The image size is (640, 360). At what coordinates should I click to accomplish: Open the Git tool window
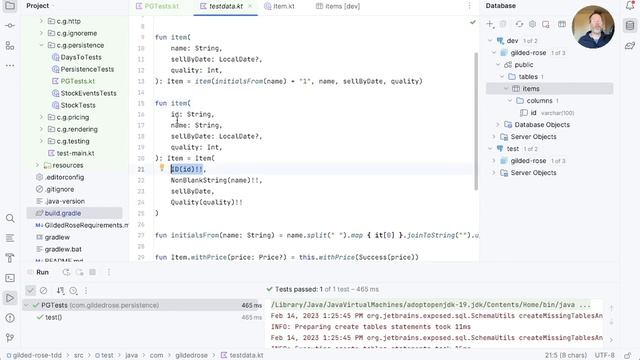[x=10, y=338]
